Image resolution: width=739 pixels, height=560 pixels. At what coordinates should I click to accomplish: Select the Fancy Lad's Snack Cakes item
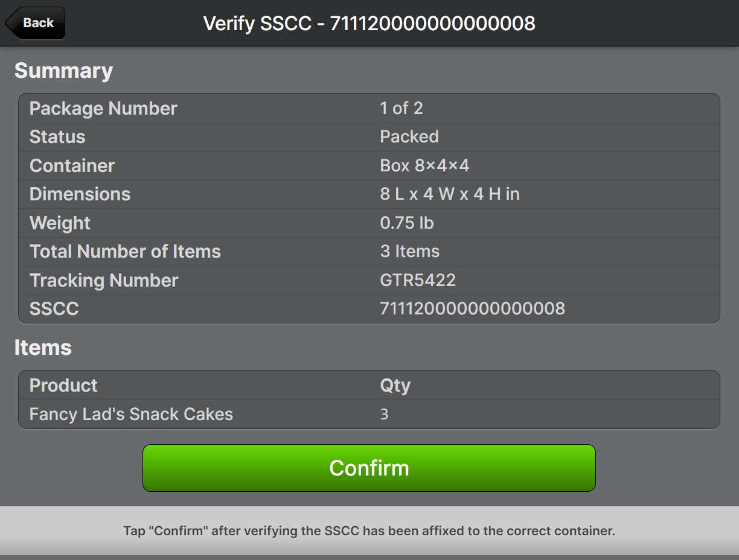131,415
